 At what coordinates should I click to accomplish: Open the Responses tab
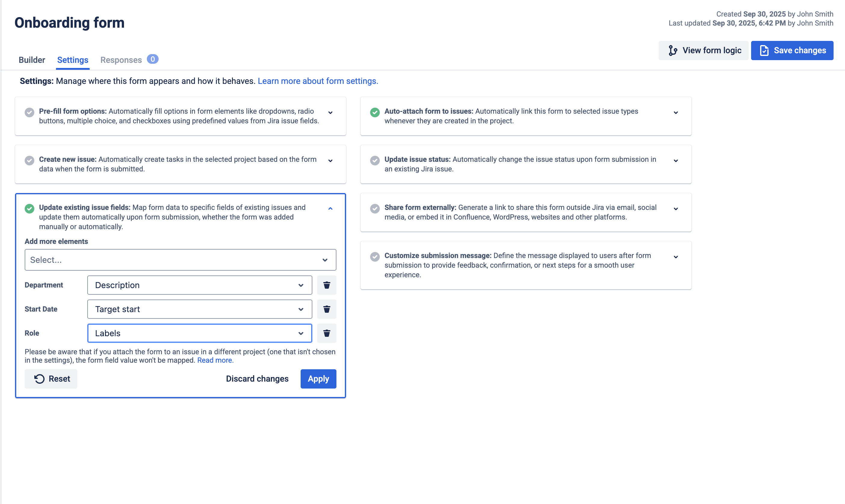coord(121,60)
